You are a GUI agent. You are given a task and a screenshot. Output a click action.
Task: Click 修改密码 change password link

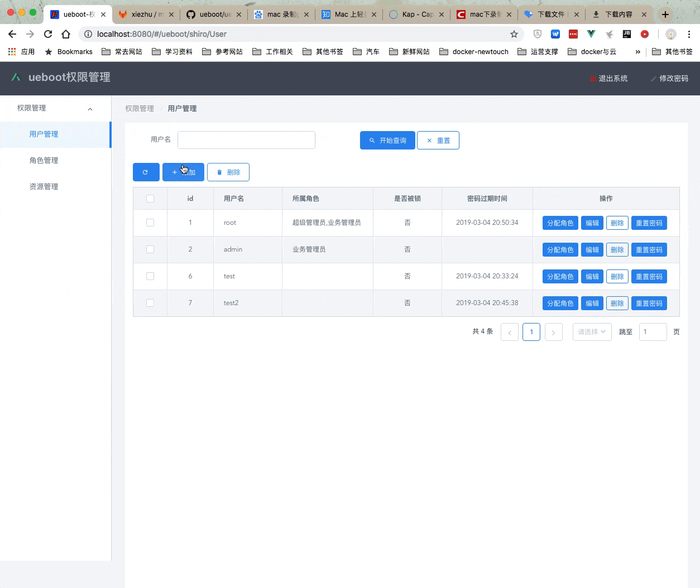pyautogui.click(x=669, y=79)
